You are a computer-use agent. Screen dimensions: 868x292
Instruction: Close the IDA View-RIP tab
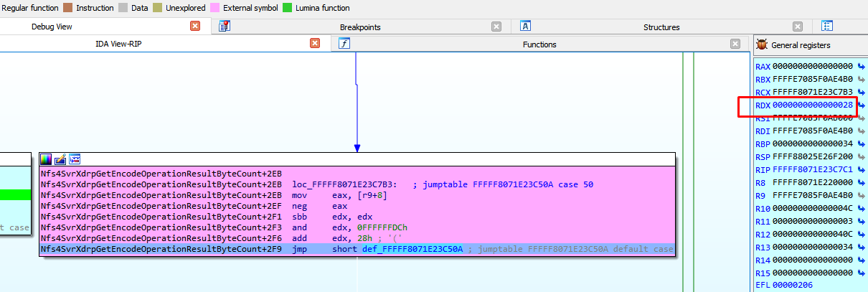[x=314, y=44]
